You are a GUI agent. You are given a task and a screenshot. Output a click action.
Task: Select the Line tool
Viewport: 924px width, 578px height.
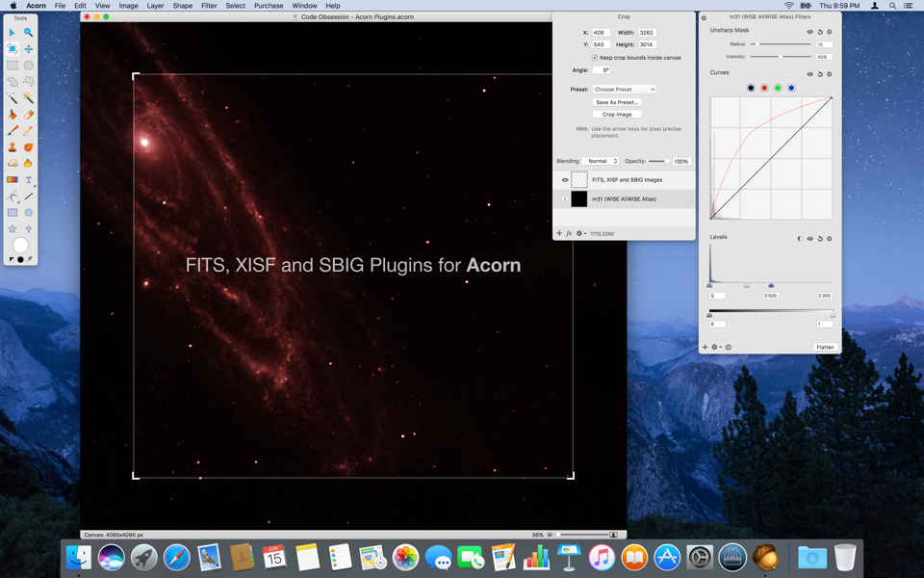[x=28, y=197]
